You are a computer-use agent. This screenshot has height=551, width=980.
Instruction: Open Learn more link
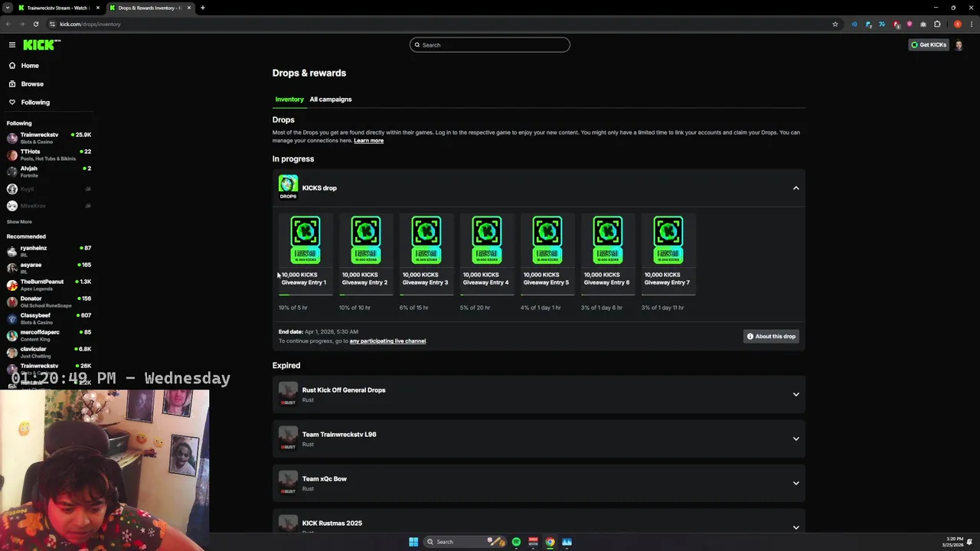coord(368,141)
